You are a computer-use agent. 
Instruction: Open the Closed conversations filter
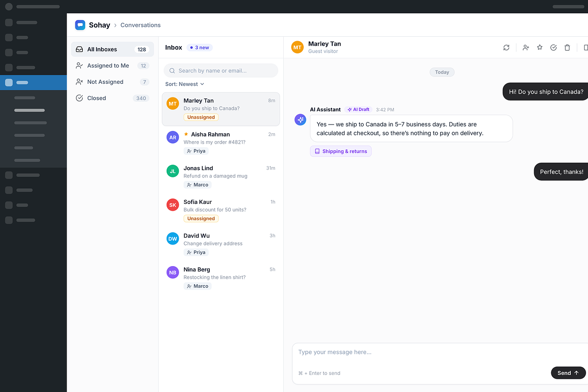pos(112,98)
